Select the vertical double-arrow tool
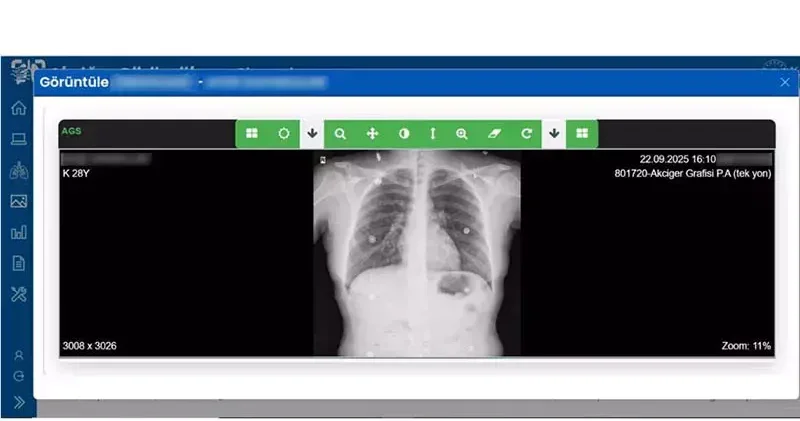 [433, 133]
